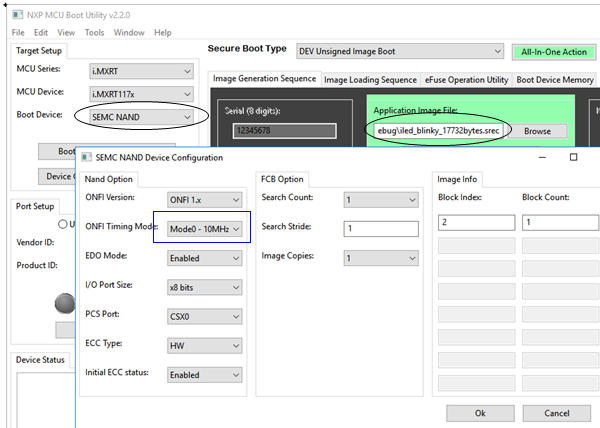Screen dimensions: 600x428
Task: Open the ONFI Timing Mode dropdown
Action: tap(205, 229)
